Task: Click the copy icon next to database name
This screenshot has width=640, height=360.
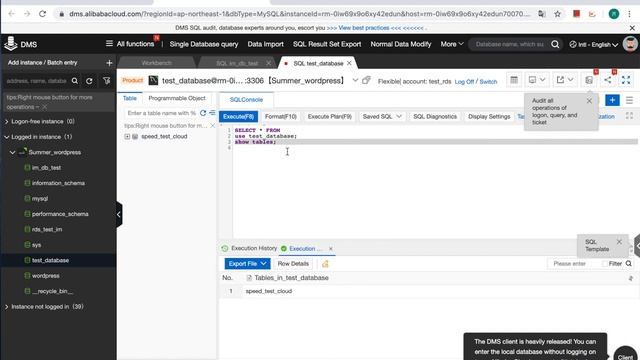Action: tap(366, 80)
